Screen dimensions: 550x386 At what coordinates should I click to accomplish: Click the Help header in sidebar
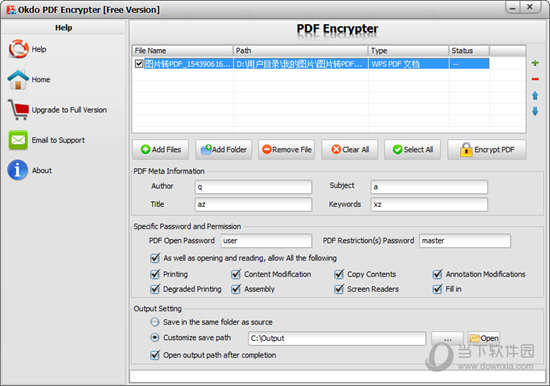pos(63,28)
